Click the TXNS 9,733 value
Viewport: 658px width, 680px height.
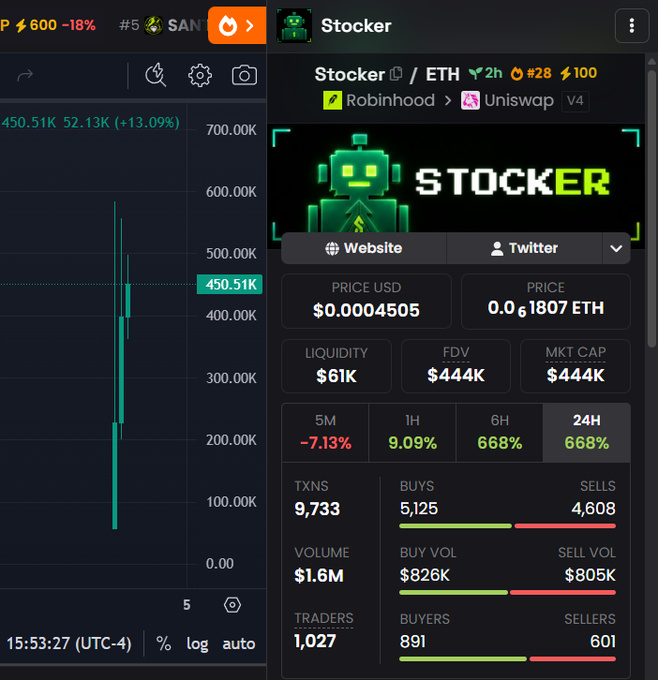tap(317, 509)
